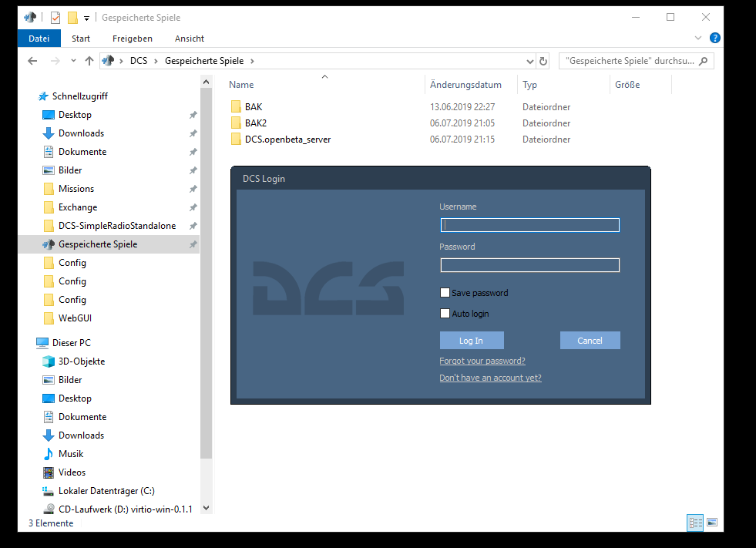The image size is (756, 548).
Task: Enable the Save password checkbox
Action: tap(445, 293)
